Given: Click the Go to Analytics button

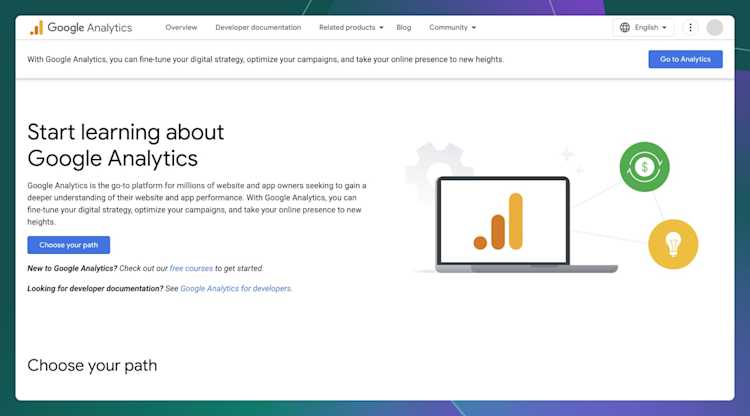Looking at the screenshot, I should click(685, 59).
